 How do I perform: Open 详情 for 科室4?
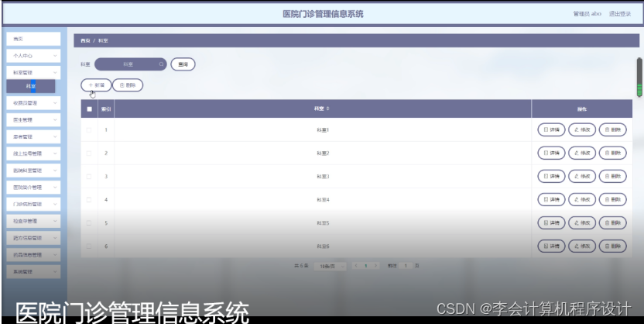552,199
